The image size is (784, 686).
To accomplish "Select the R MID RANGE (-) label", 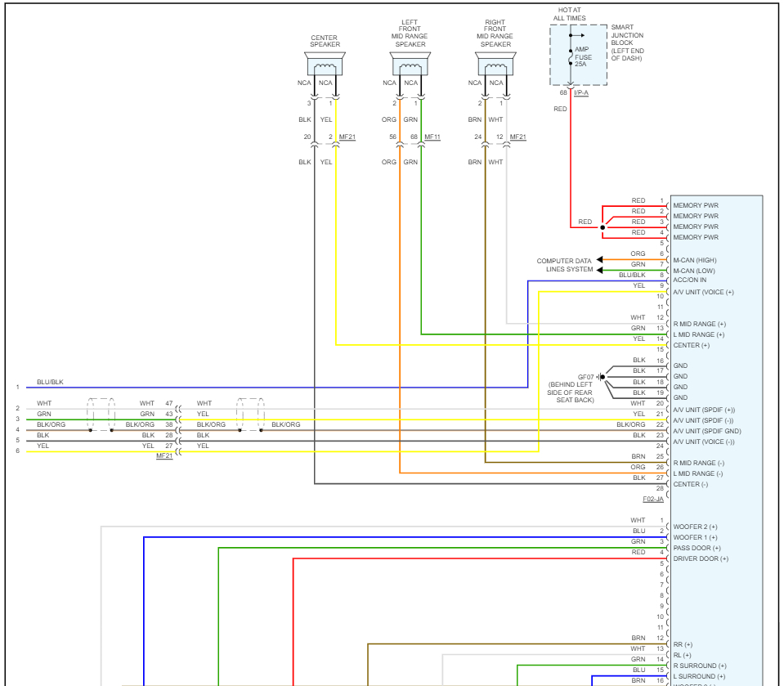I will click(x=698, y=463).
